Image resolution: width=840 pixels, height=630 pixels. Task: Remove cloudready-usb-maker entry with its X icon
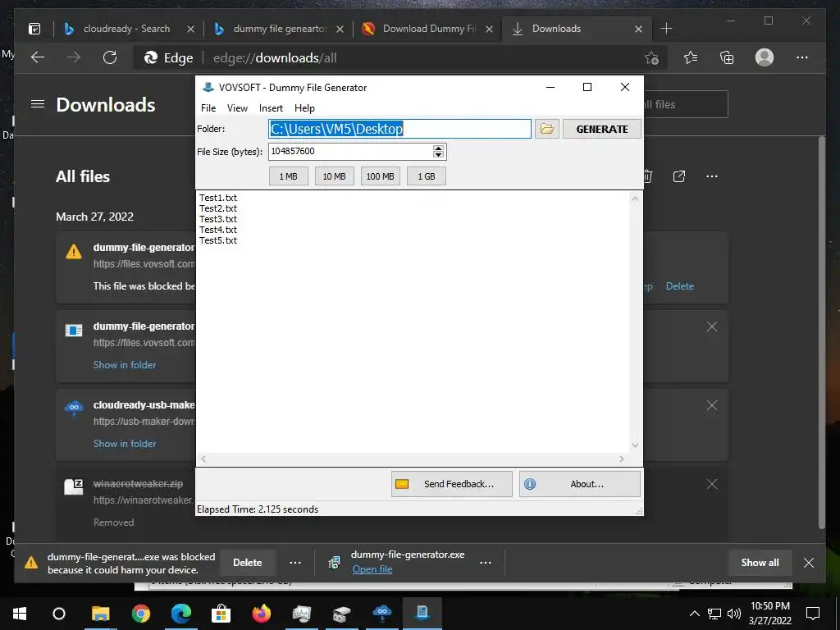[x=711, y=405]
